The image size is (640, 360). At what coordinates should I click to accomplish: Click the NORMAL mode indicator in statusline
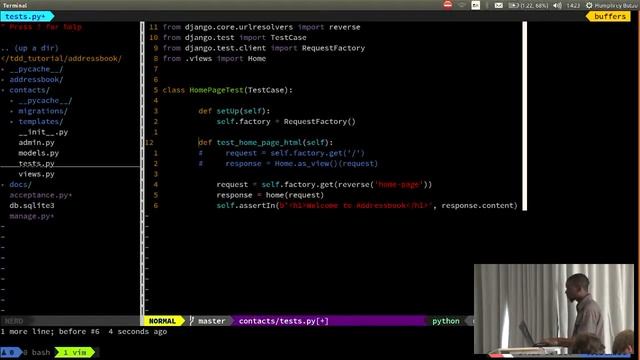(162, 321)
